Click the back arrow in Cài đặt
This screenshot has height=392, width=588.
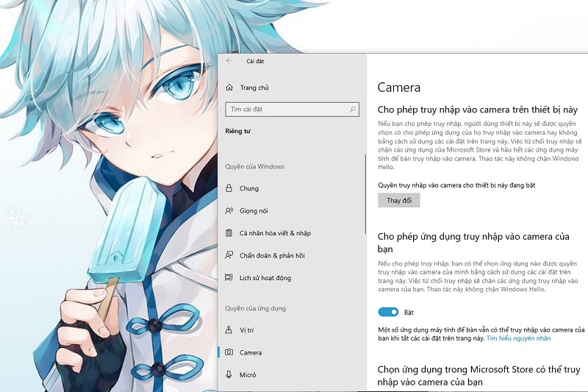click(x=229, y=61)
